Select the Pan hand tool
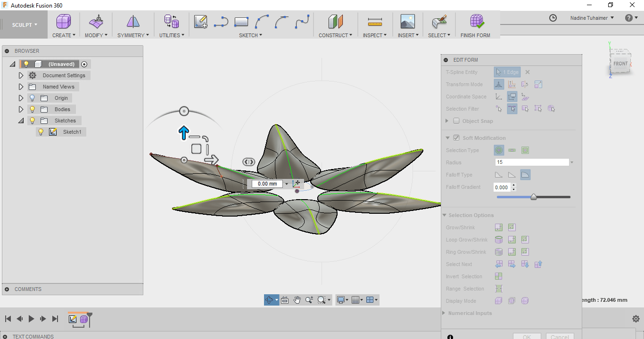This screenshot has width=644, height=339. tap(297, 300)
